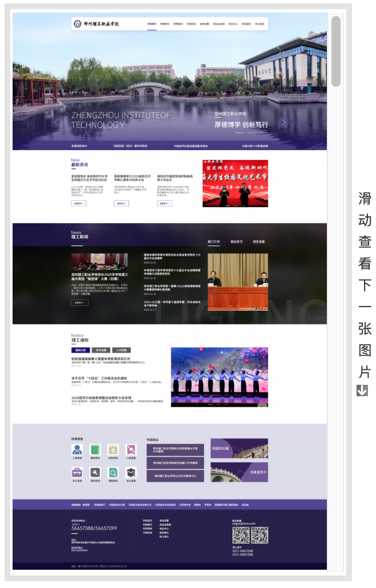Switch to the 部门工作 news tab

[x=214, y=241]
